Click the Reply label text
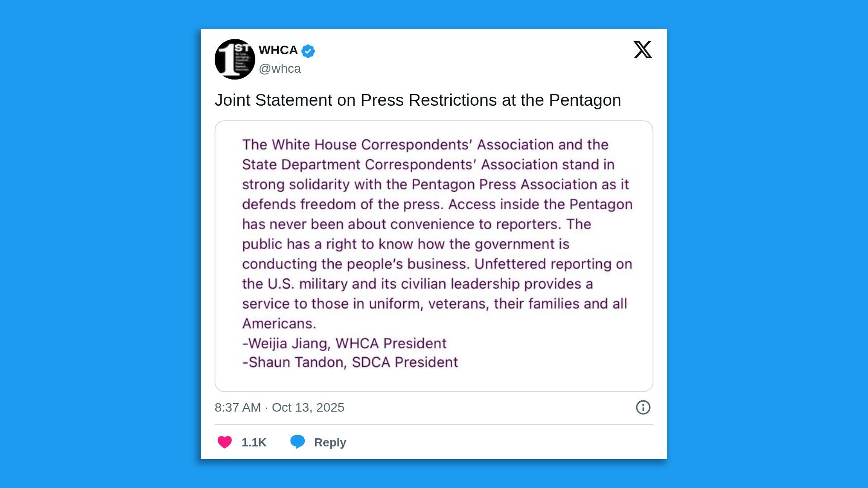 [x=330, y=442]
